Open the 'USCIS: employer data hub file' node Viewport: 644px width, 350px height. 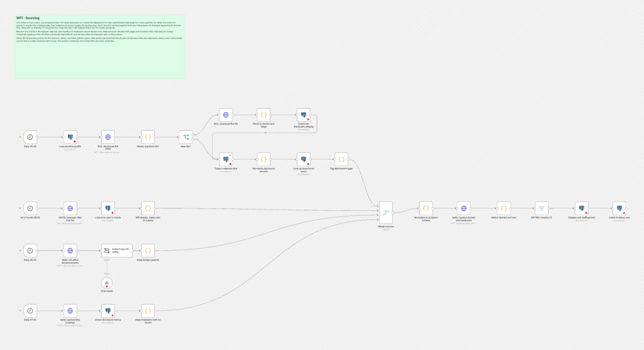click(70, 208)
